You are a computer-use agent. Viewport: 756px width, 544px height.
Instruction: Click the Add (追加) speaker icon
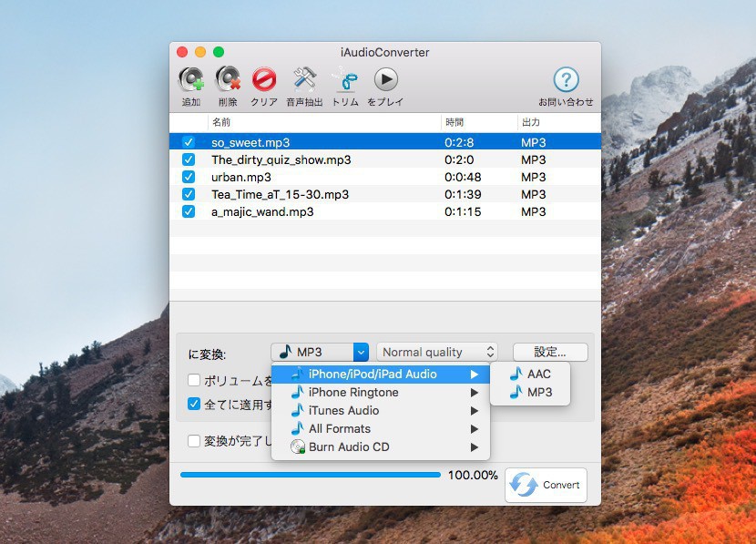point(191,80)
